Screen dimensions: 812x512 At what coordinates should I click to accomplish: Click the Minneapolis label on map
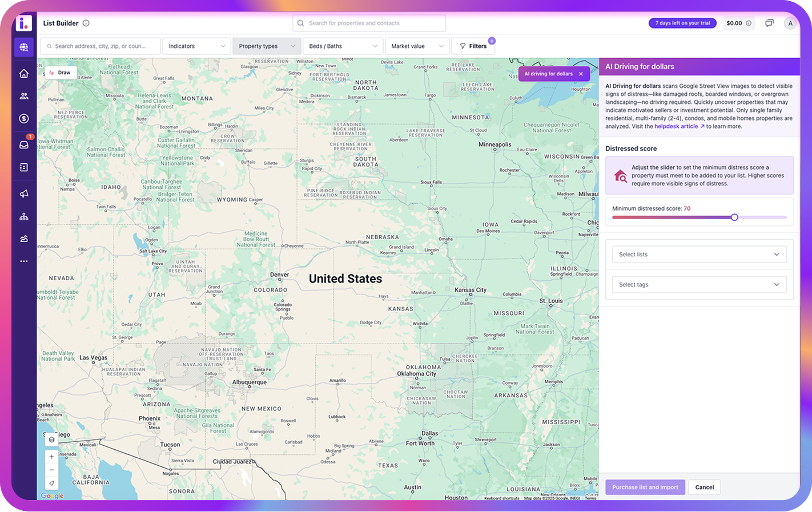tap(495, 145)
